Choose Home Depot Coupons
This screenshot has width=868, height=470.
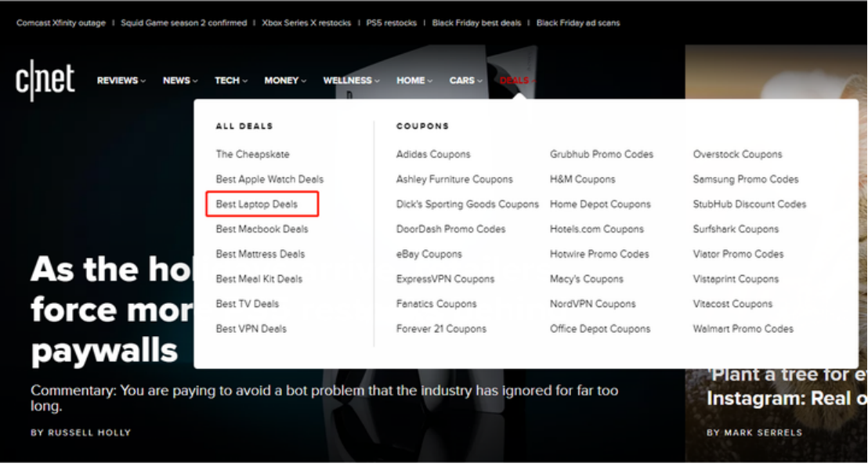pos(600,204)
